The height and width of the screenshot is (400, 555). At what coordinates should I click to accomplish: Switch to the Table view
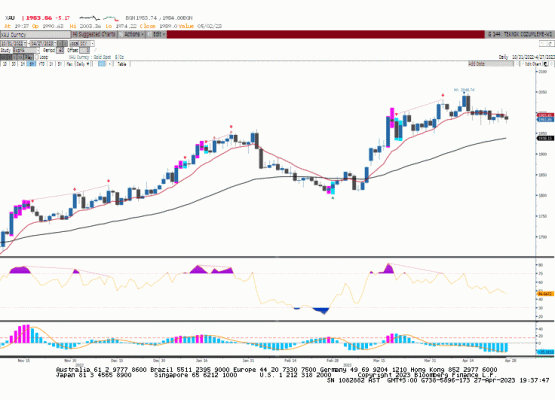point(121,64)
